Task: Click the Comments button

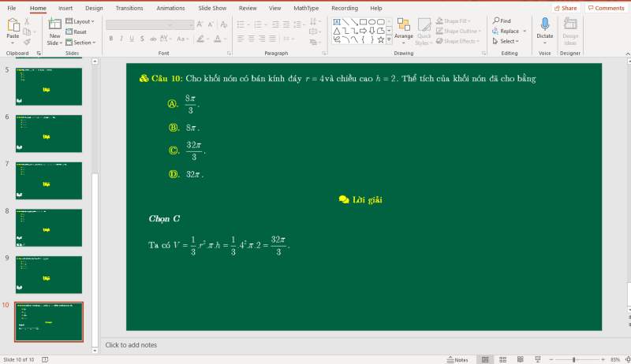Action: pyautogui.click(x=606, y=8)
